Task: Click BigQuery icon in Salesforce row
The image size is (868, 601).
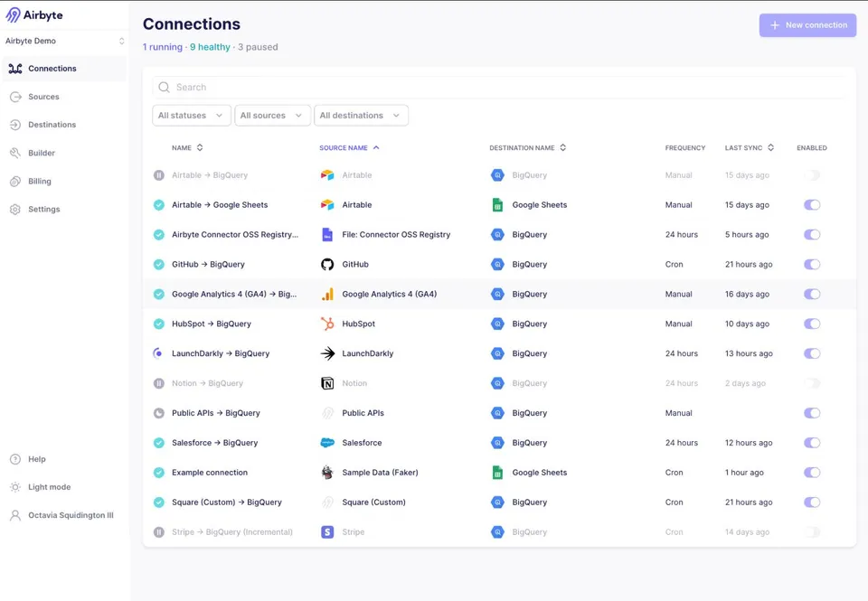Action: [497, 443]
